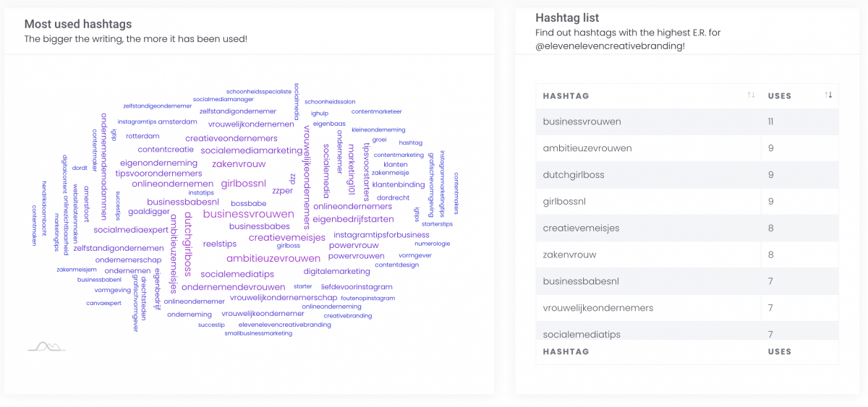
Task: Sort table by the USES column arrows
Action: click(828, 95)
